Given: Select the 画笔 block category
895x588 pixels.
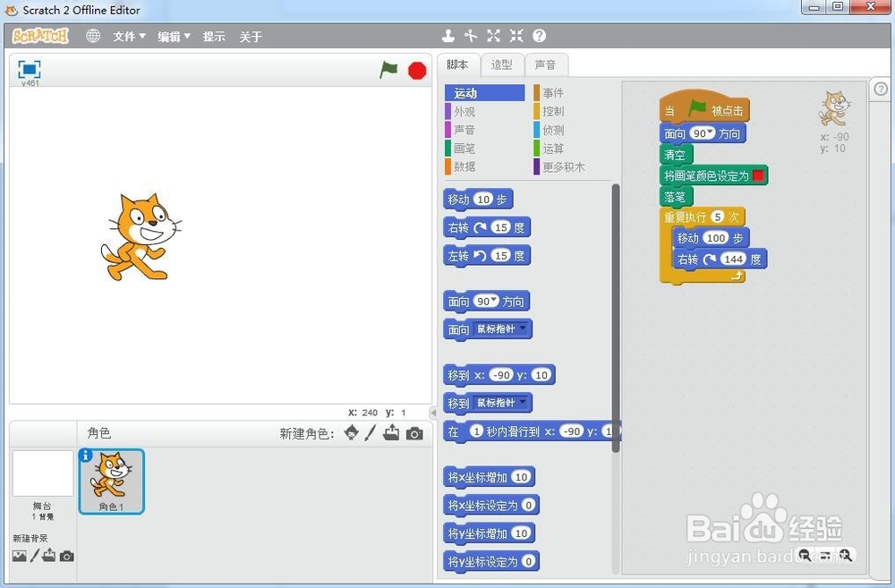Looking at the screenshot, I should pos(484,149).
